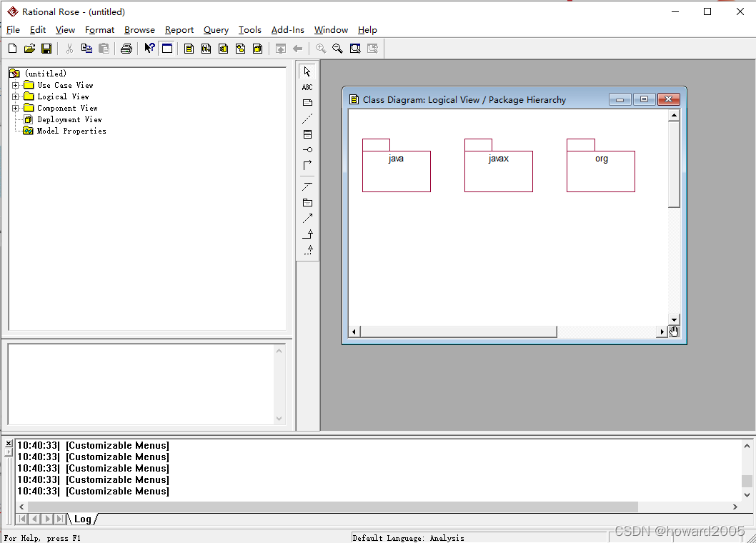
Task: Select Deployment View in the browser
Action: pos(69,119)
